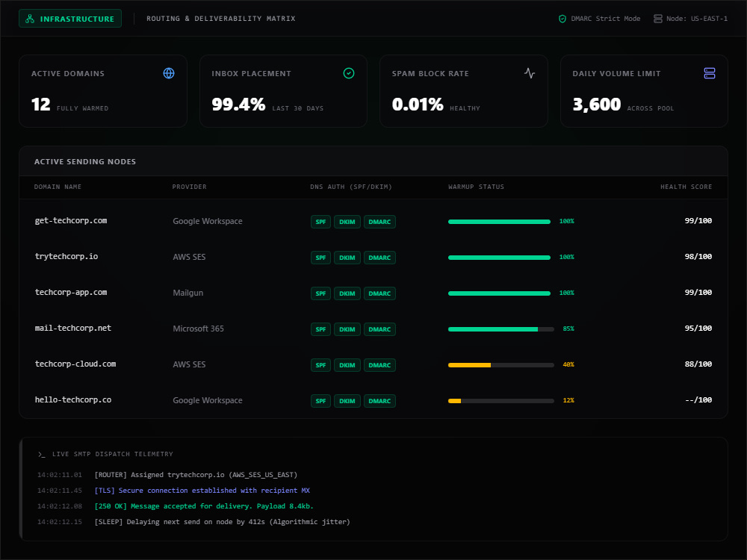Click the 0.01% spam block rate value
The height and width of the screenshot is (560, 747).
pyautogui.click(x=418, y=105)
